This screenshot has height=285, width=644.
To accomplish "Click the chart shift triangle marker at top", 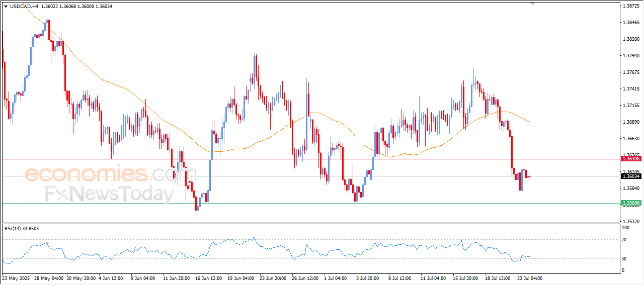I will click(x=533, y=4).
